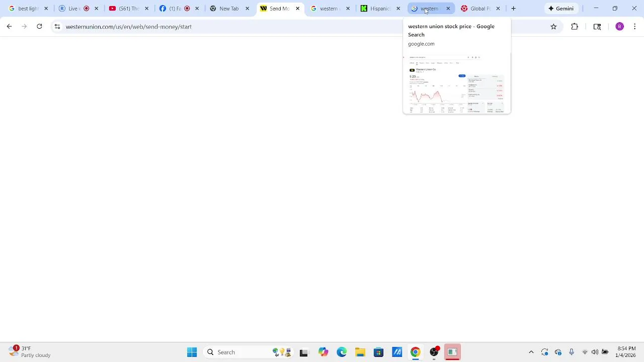The height and width of the screenshot is (362, 644).
Task: Click the microphone tray icon
Action: 571,352
